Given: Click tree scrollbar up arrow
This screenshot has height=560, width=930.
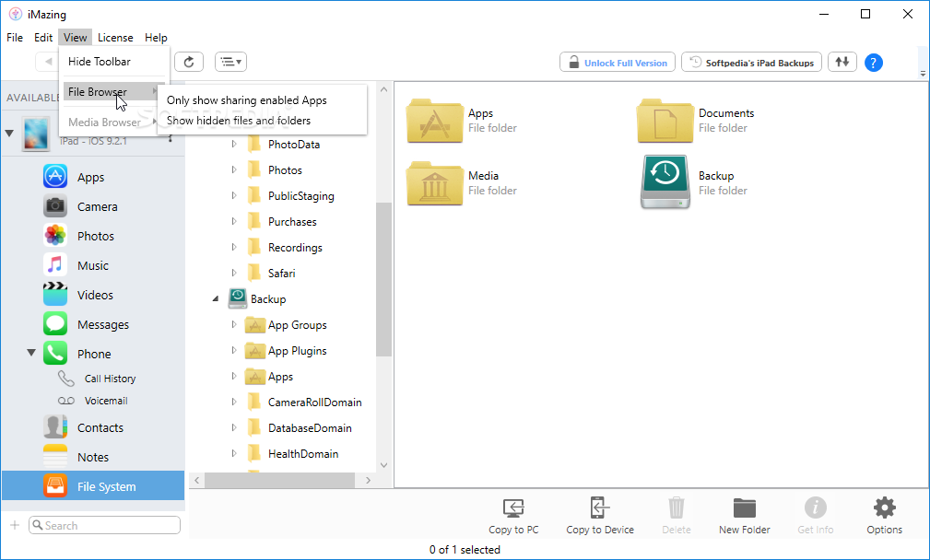Looking at the screenshot, I should [x=383, y=89].
